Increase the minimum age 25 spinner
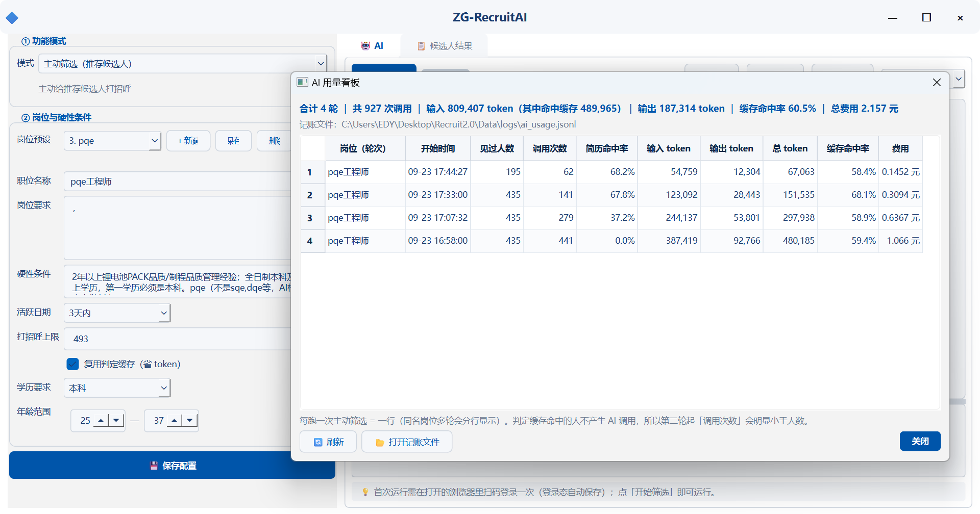Image resolution: width=980 pixels, height=514 pixels. click(x=101, y=421)
